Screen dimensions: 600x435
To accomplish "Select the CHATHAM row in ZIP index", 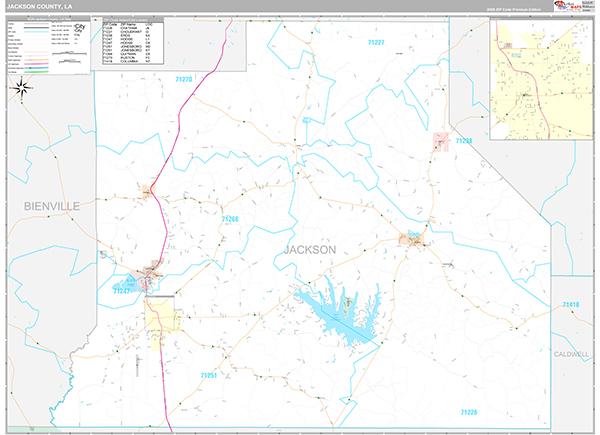I will point(127,28).
